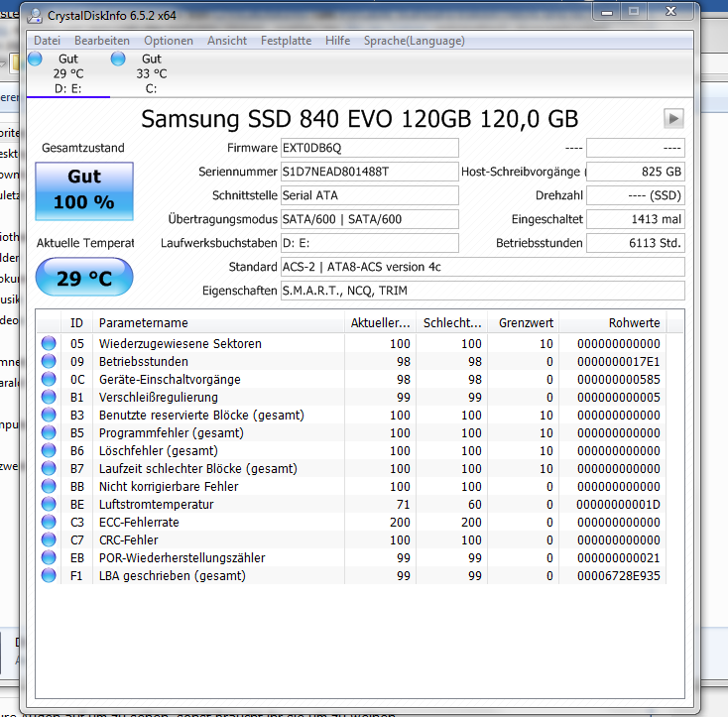The width and height of the screenshot is (728, 717).
Task: Click the blue health orb above C:
Action: [x=118, y=59]
